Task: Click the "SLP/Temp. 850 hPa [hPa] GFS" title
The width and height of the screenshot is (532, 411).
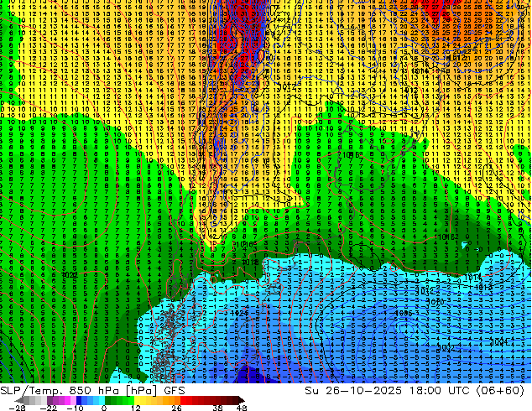Action: (92, 391)
